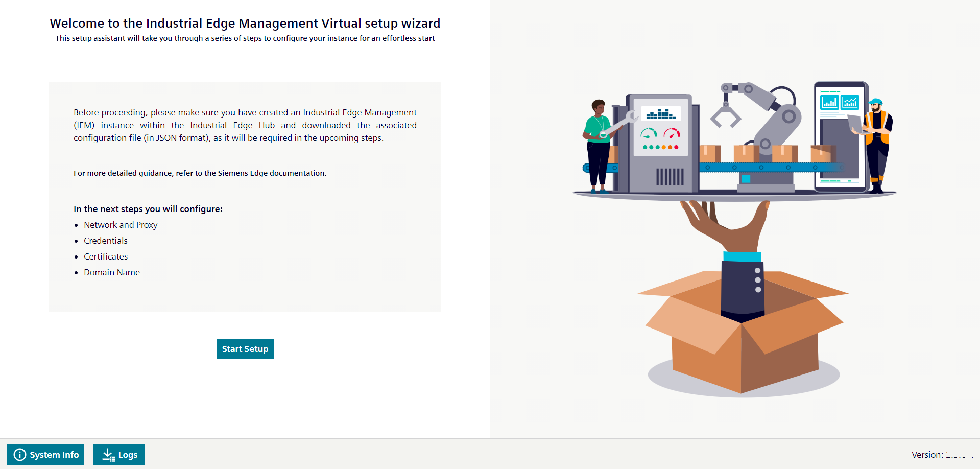Select the Credentials bullet item
Image resolution: width=980 pixels, height=469 pixels.
[106, 241]
